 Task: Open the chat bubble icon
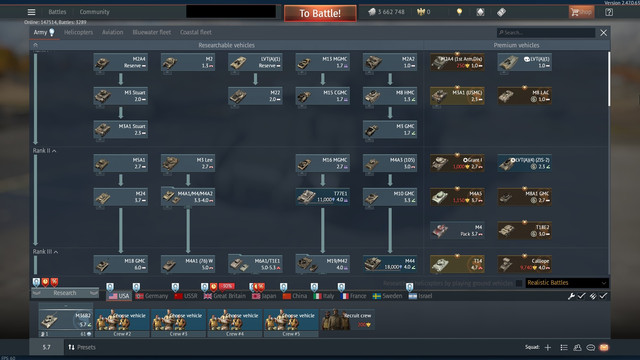point(591,347)
